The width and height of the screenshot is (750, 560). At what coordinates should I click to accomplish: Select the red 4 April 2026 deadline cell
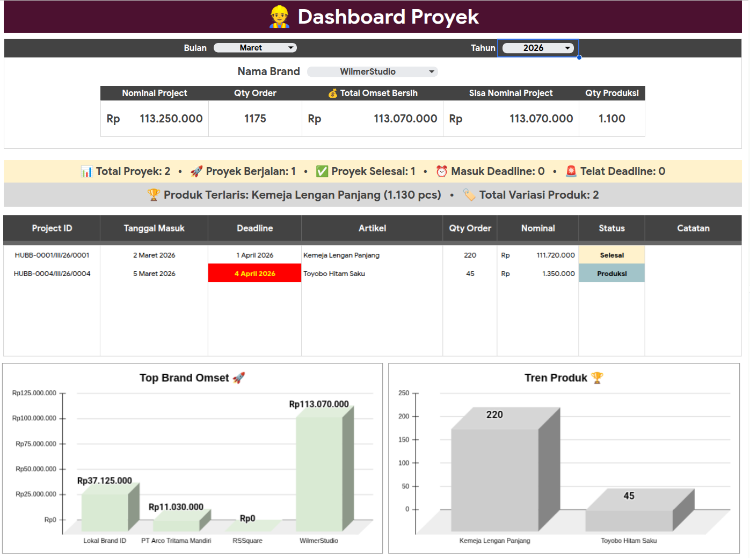pos(254,273)
